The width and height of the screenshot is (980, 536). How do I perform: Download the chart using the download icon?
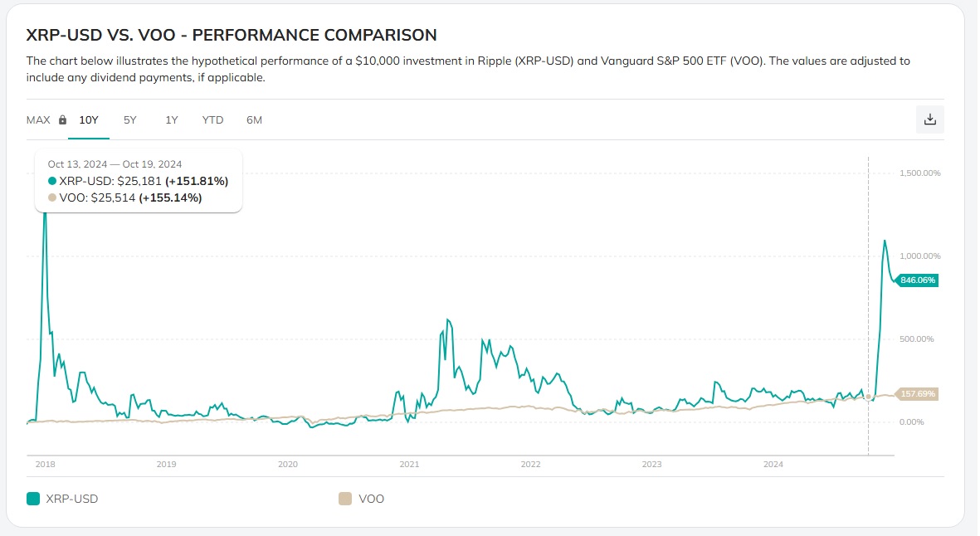click(x=929, y=119)
